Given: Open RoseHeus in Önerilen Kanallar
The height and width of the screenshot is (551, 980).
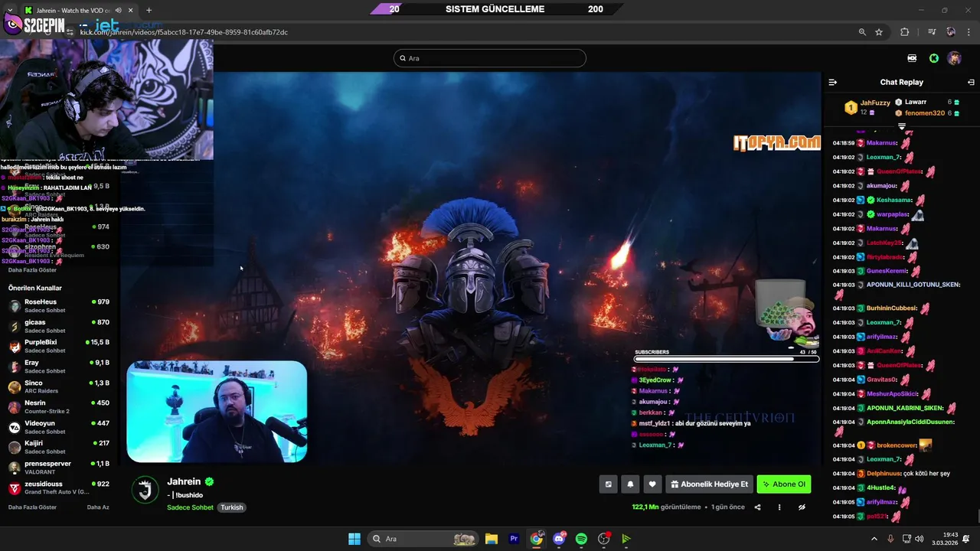Looking at the screenshot, I should click(x=60, y=305).
